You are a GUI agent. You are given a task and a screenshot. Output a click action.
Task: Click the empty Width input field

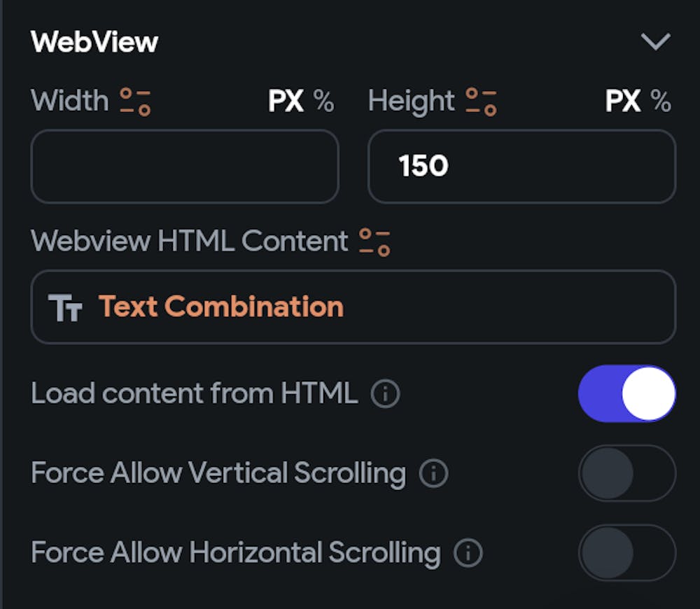point(185,167)
